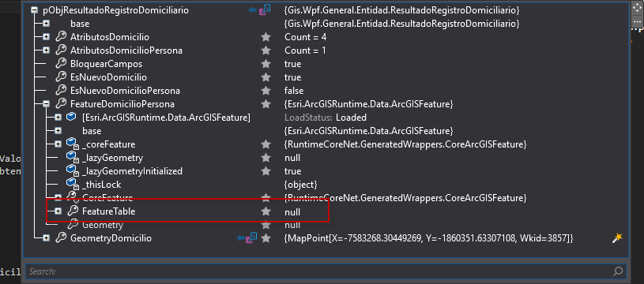Click the ArcGISFeature value of FeatureDomicilioPersona
The width and height of the screenshot is (644, 284).
point(368,104)
